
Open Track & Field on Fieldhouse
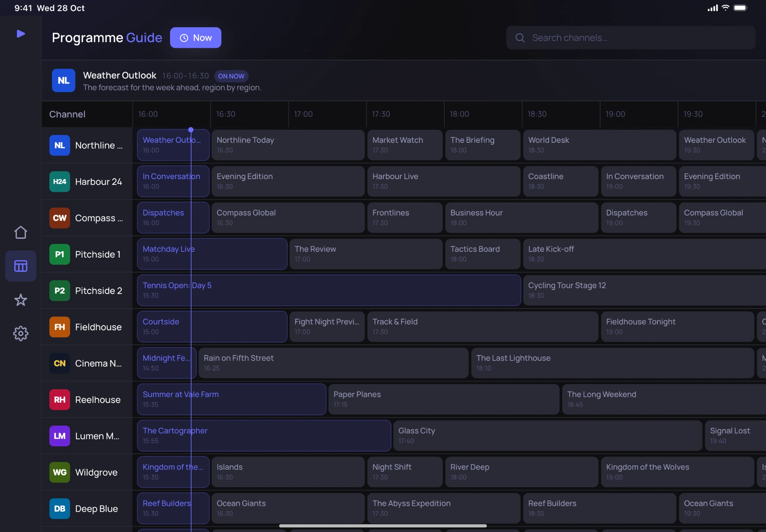[483, 327]
